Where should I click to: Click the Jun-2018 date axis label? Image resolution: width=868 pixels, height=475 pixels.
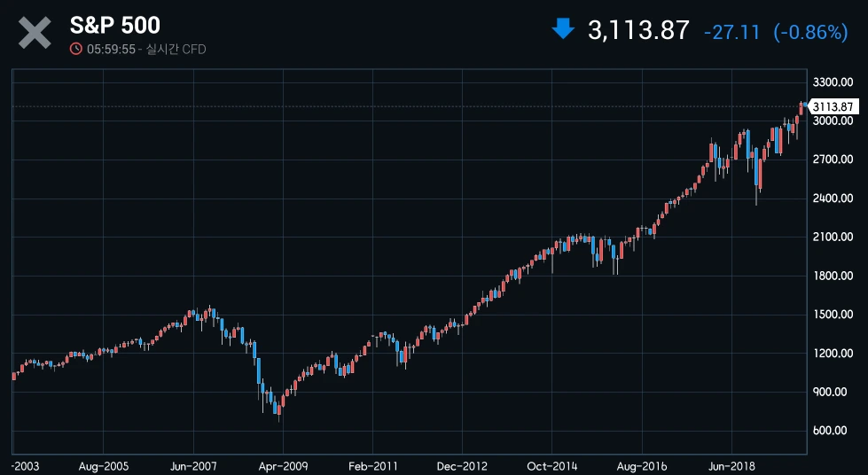click(731, 466)
